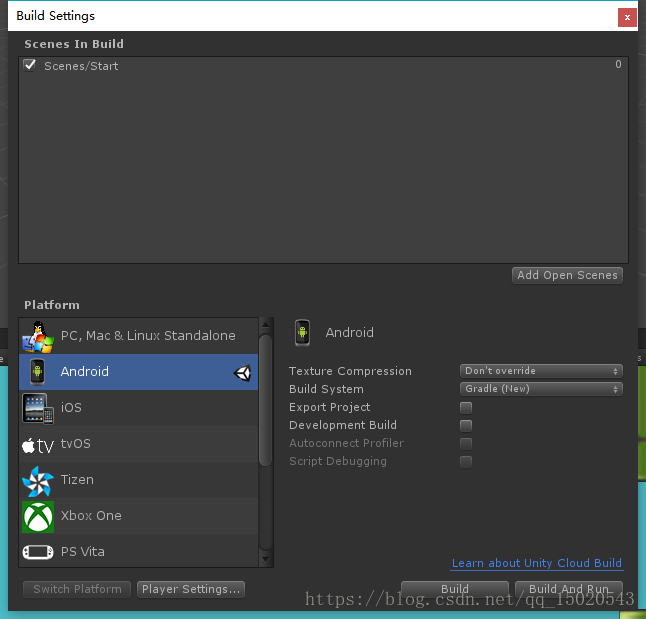Click the iOS devices icon
The image size is (646, 619).
coord(38,408)
